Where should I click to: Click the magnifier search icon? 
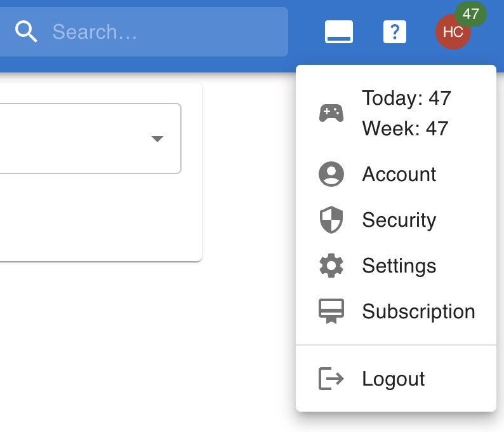(x=27, y=31)
